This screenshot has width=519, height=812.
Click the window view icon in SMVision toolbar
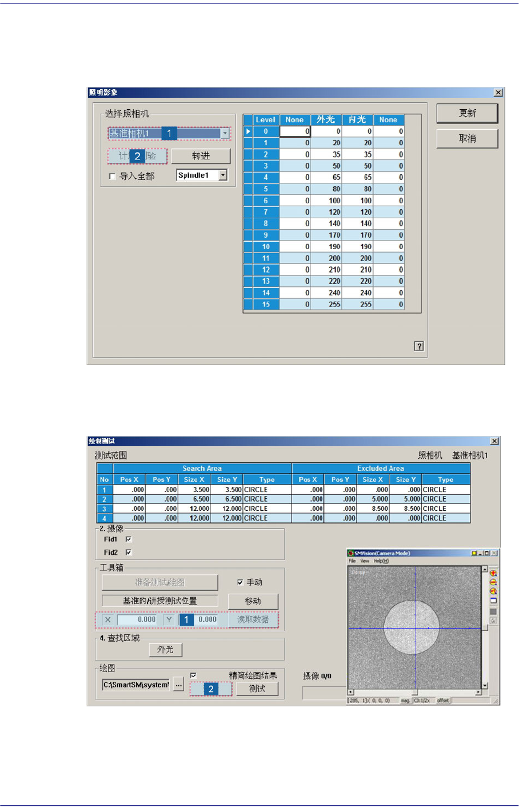493,601
